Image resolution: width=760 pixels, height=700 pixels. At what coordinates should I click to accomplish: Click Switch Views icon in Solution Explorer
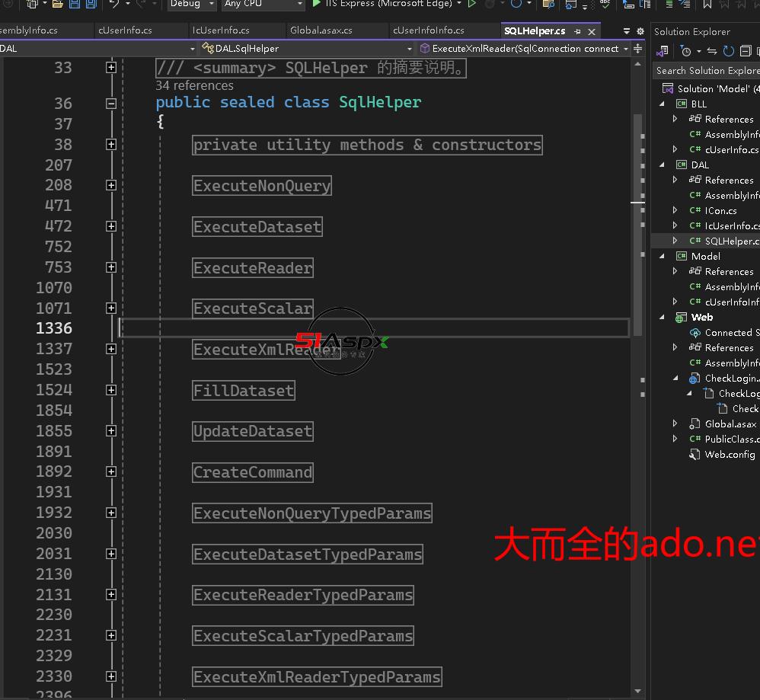[x=662, y=51]
